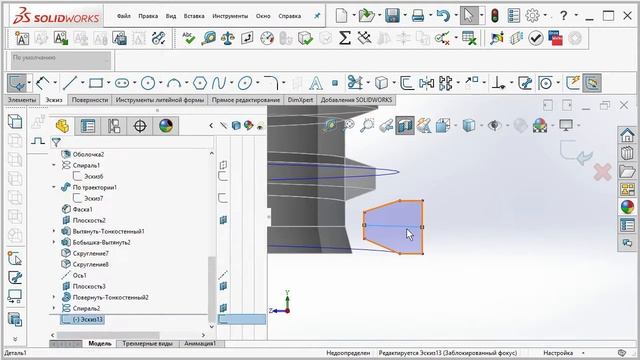Select the Straight Slot tool
The width and height of the screenshot is (640, 360).
[122, 83]
